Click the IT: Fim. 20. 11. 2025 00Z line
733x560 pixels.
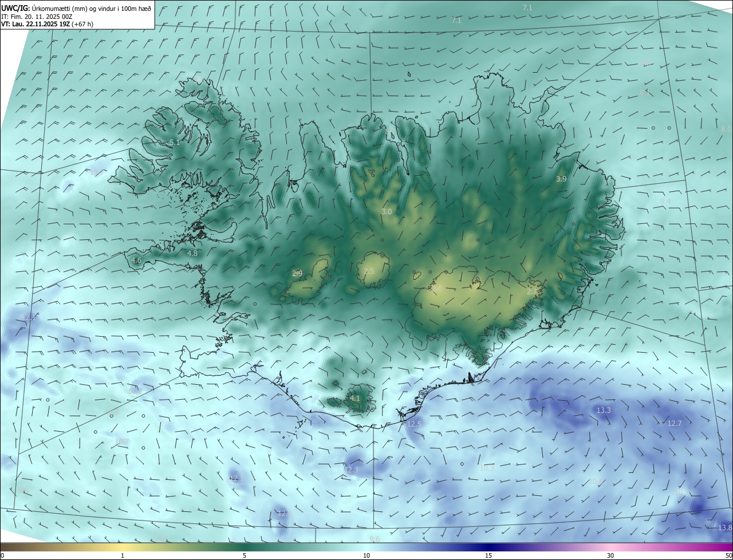[36, 16]
